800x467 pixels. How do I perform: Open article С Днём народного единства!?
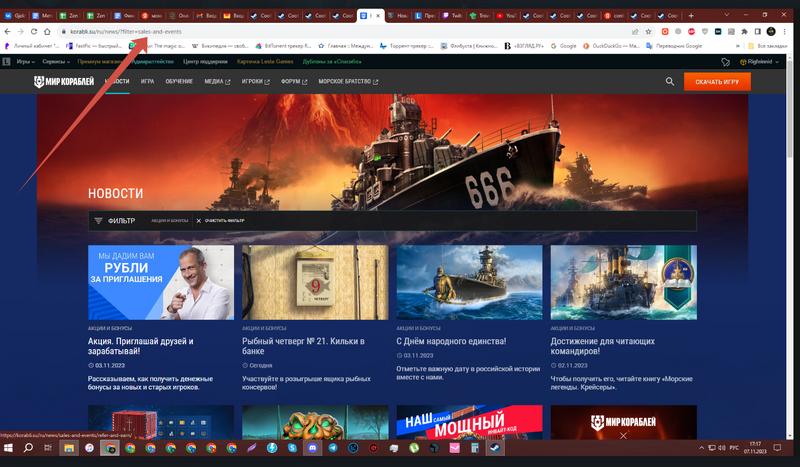coord(451,341)
